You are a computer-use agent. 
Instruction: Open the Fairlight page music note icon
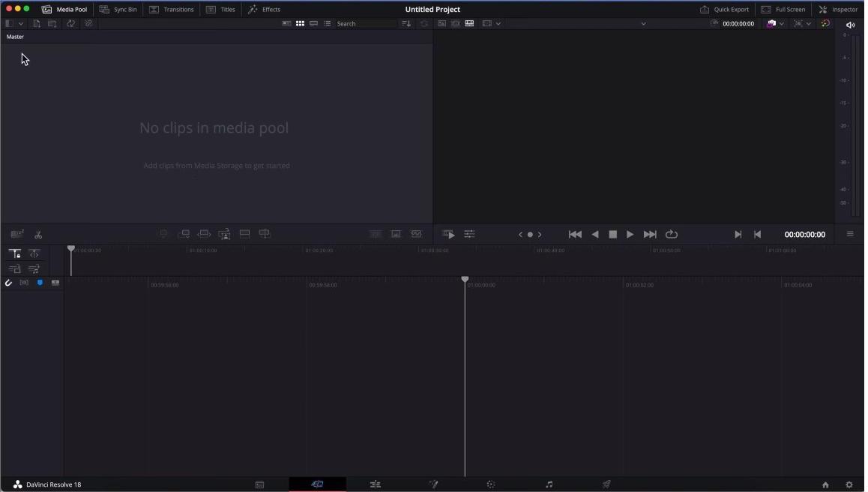(549, 484)
